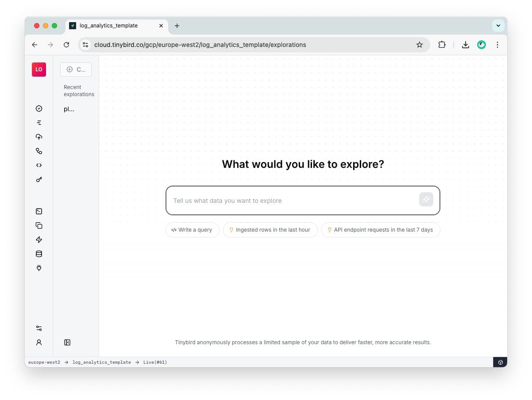The height and width of the screenshot is (400, 532).
Task: Open the LO workspace avatar menu
Action: [39, 70]
